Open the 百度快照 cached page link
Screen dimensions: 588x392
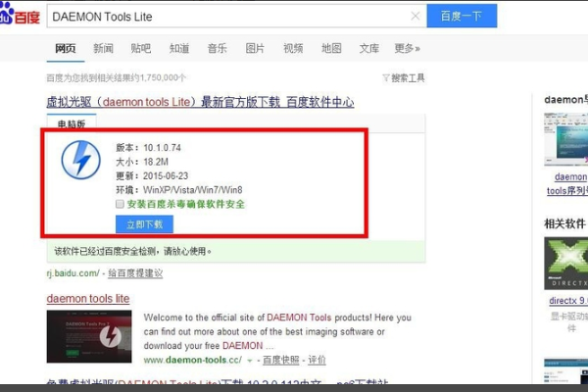coord(281,360)
